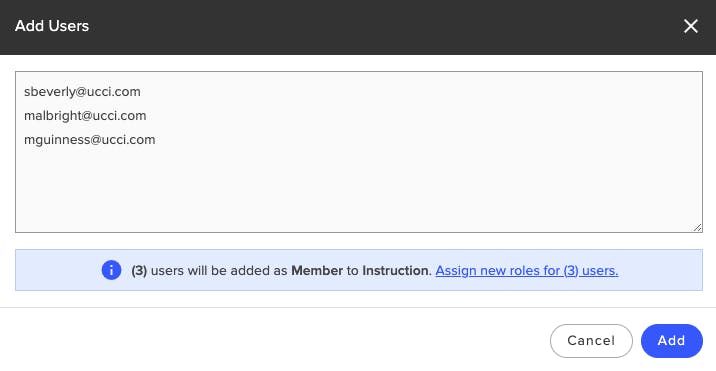Viewport: 716px width, 371px height.
Task: Confirm with the blue Add button
Action: tap(671, 341)
